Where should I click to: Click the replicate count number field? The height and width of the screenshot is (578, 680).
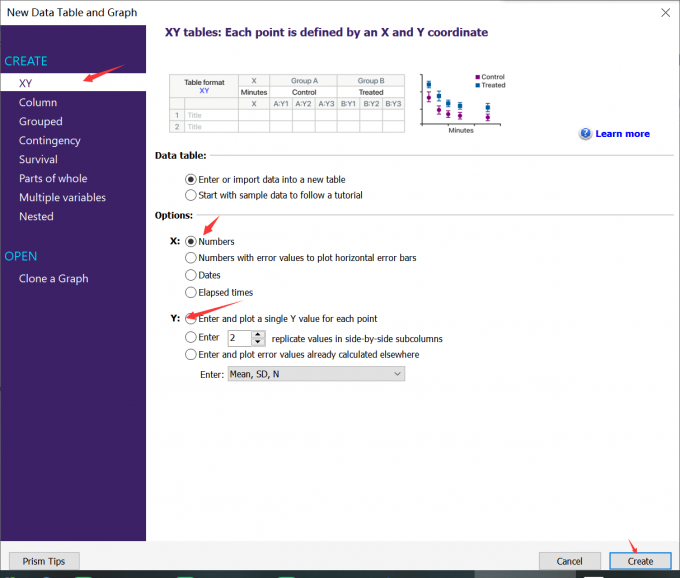coord(239,338)
